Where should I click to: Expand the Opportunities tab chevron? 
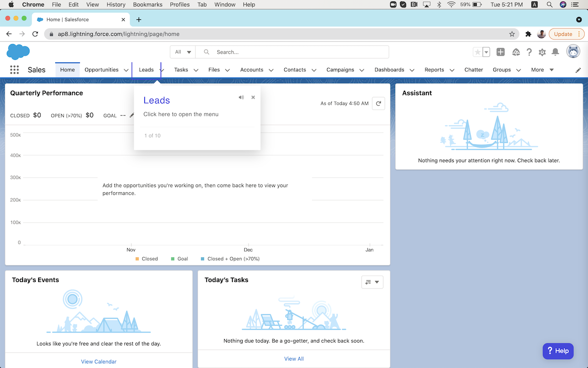(x=126, y=70)
